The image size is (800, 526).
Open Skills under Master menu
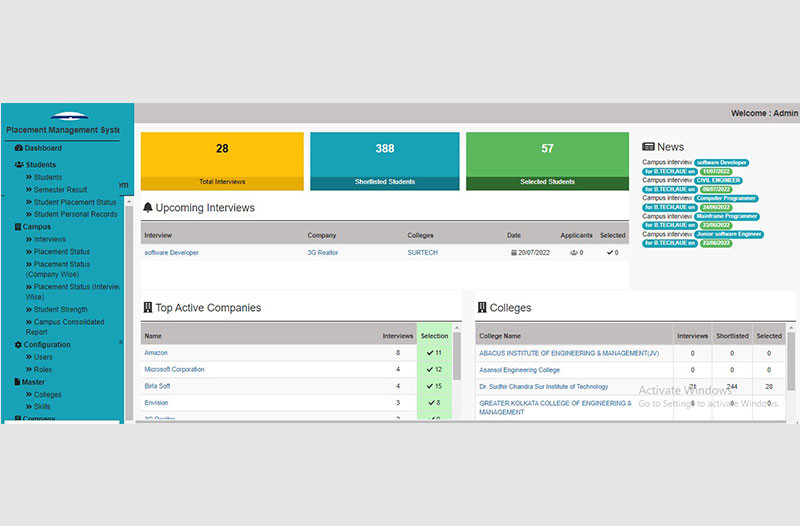pyautogui.click(x=44, y=407)
